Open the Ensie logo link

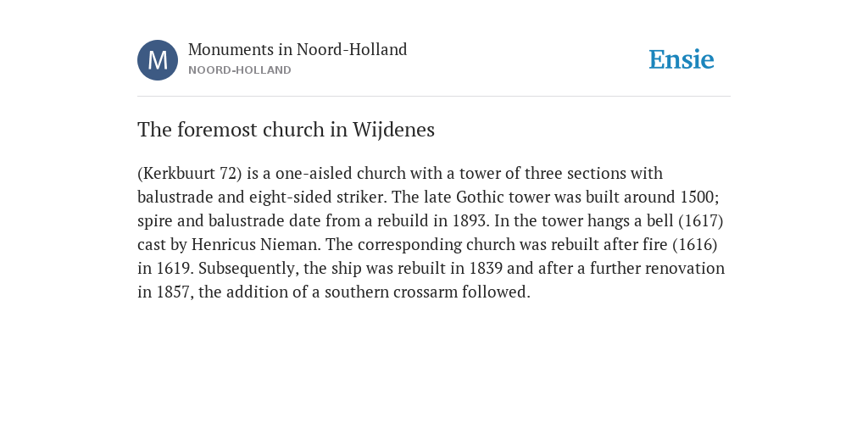click(682, 59)
